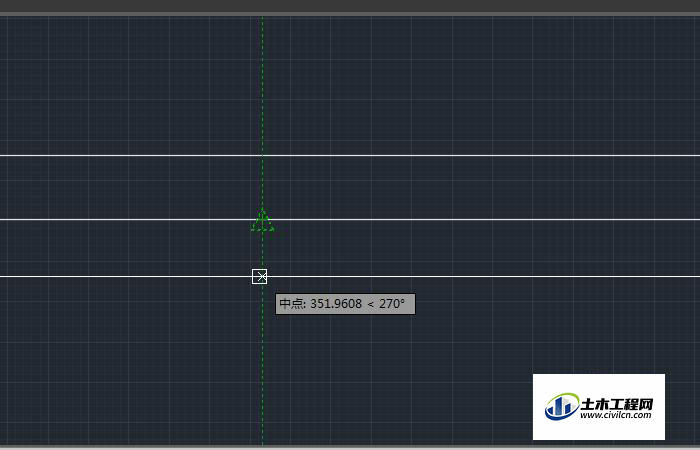The height and width of the screenshot is (450, 700).
Task: Click the green tracking triangle marker
Action: [262, 220]
